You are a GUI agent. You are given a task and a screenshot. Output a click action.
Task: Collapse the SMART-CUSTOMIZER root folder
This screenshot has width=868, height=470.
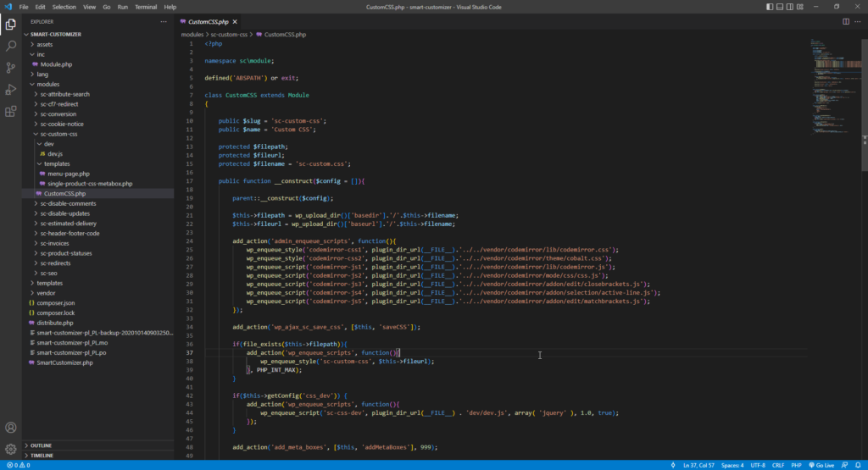tap(55, 34)
